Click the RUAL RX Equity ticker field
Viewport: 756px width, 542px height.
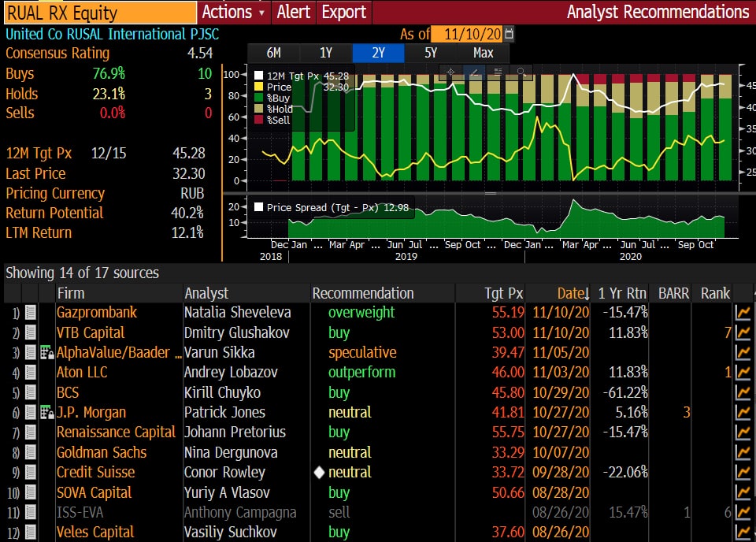click(x=100, y=13)
